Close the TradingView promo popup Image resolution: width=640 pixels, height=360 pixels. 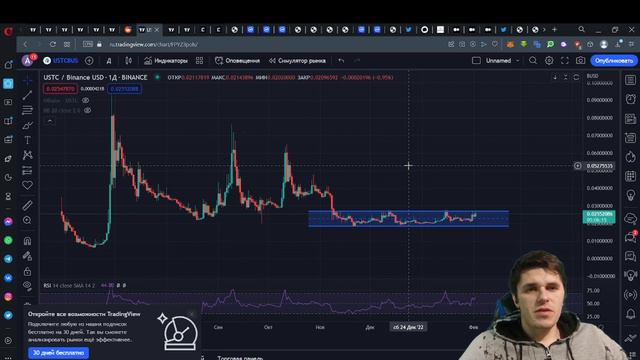[x=192, y=314]
